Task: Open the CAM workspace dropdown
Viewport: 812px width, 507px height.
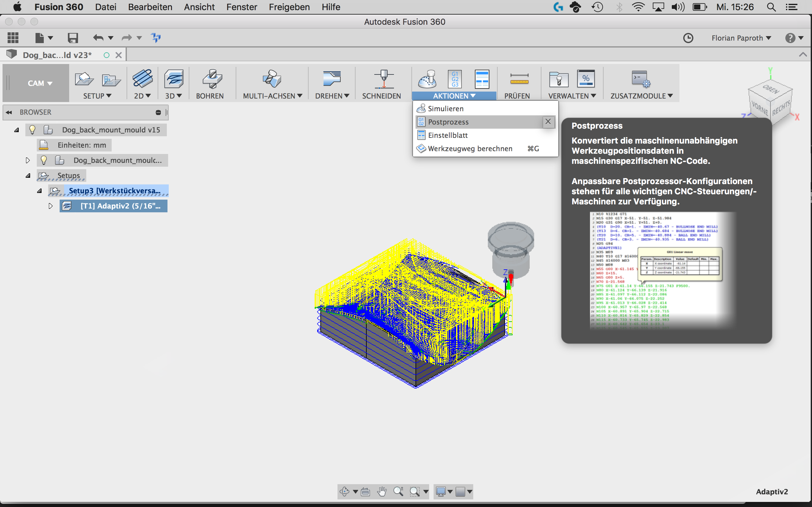Action: point(40,83)
